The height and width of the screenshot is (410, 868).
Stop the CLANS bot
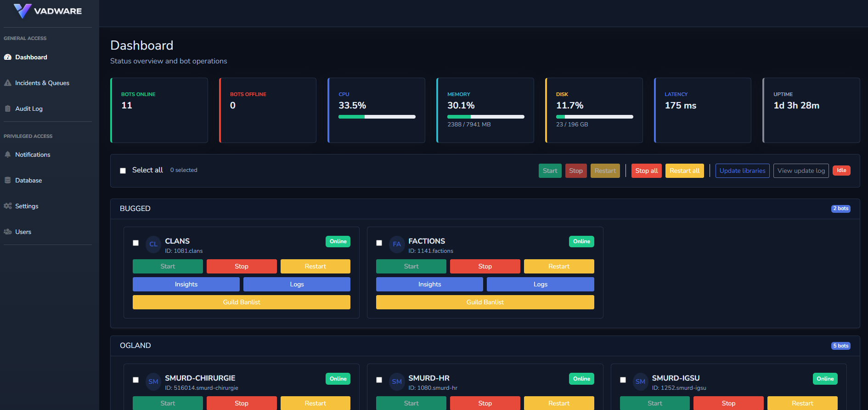pyautogui.click(x=242, y=266)
